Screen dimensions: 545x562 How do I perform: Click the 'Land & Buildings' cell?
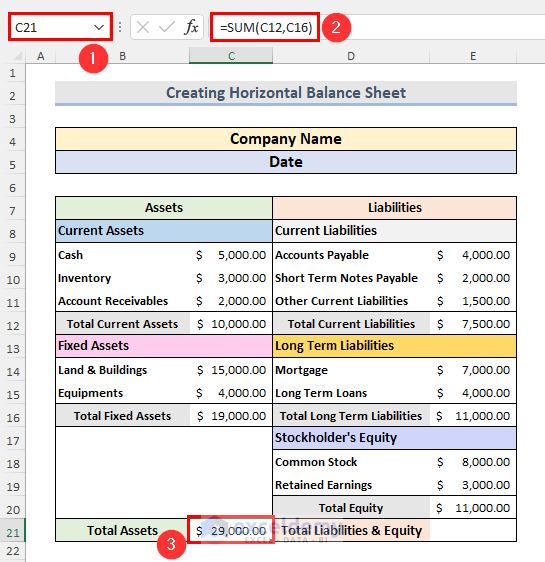pyautogui.click(x=123, y=370)
